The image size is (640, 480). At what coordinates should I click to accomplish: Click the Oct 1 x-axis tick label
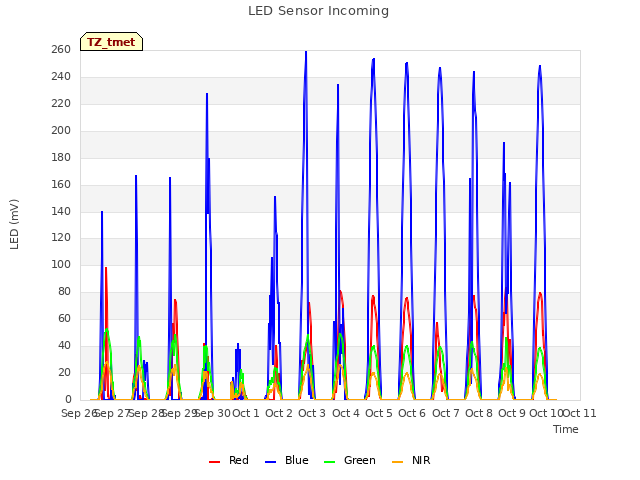(246, 413)
